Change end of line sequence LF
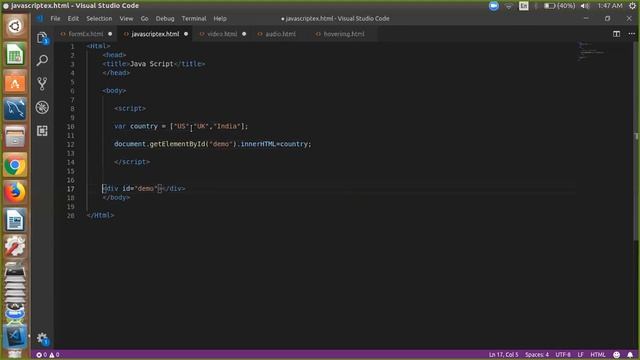Screen dimensions: 640x360 pyautogui.click(x=580, y=355)
